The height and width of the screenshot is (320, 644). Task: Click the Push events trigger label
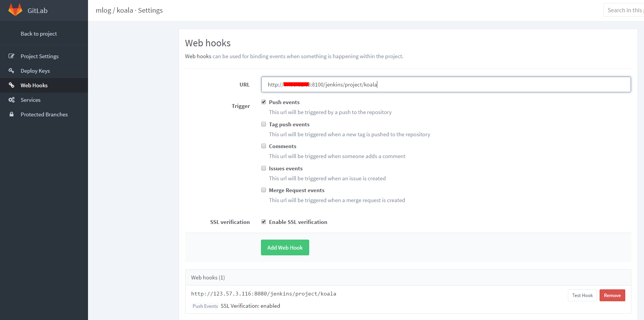click(284, 102)
